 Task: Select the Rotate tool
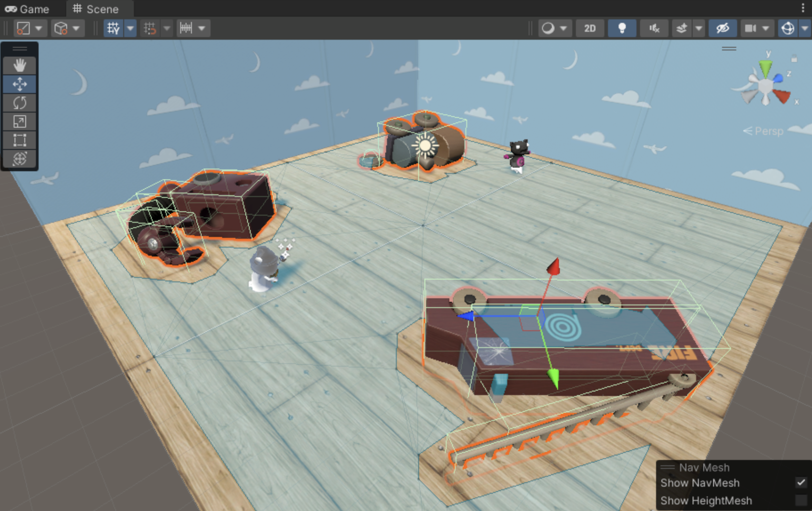pos(19,103)
